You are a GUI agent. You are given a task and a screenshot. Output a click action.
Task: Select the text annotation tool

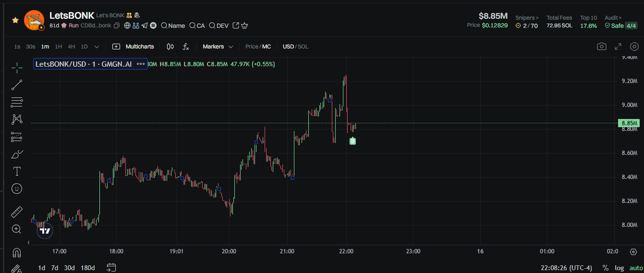point(17,172)
